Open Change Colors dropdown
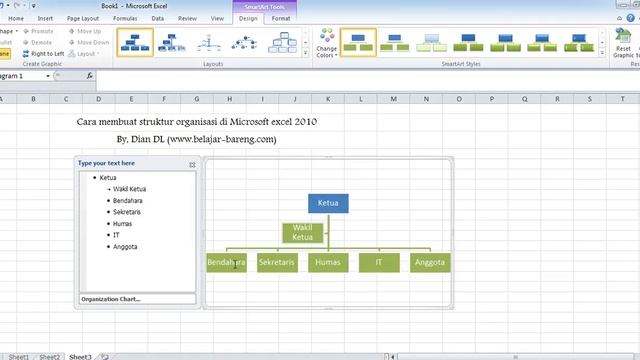This screenshot has height=360, width=640. [x=327, y=43]
